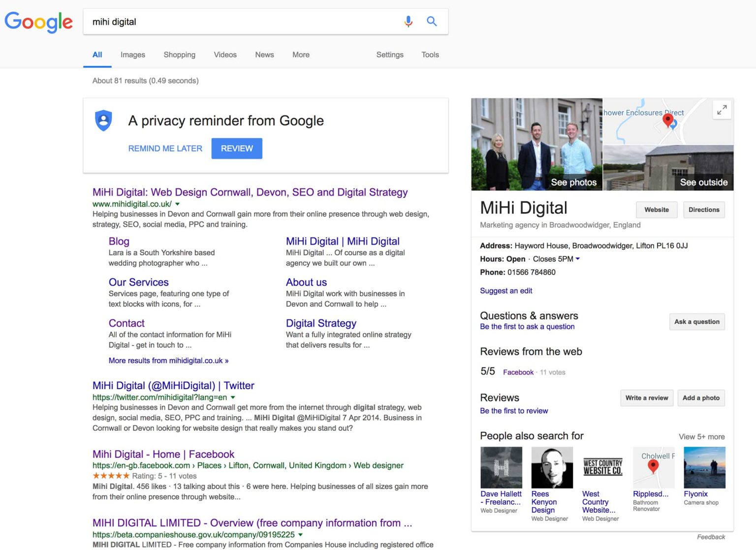Viewport: 756px width, 550px height.
Task: Open West Country Website Co thumbnail
Action: [x=602, y=467]
